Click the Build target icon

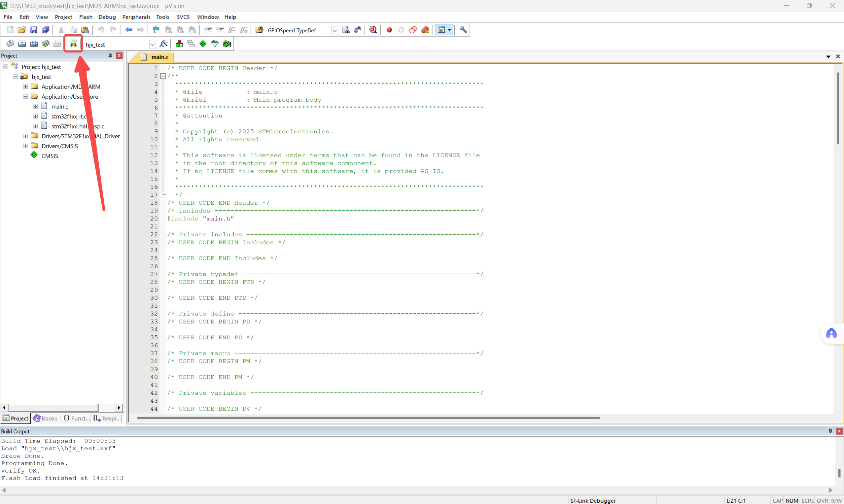(22, 44)
